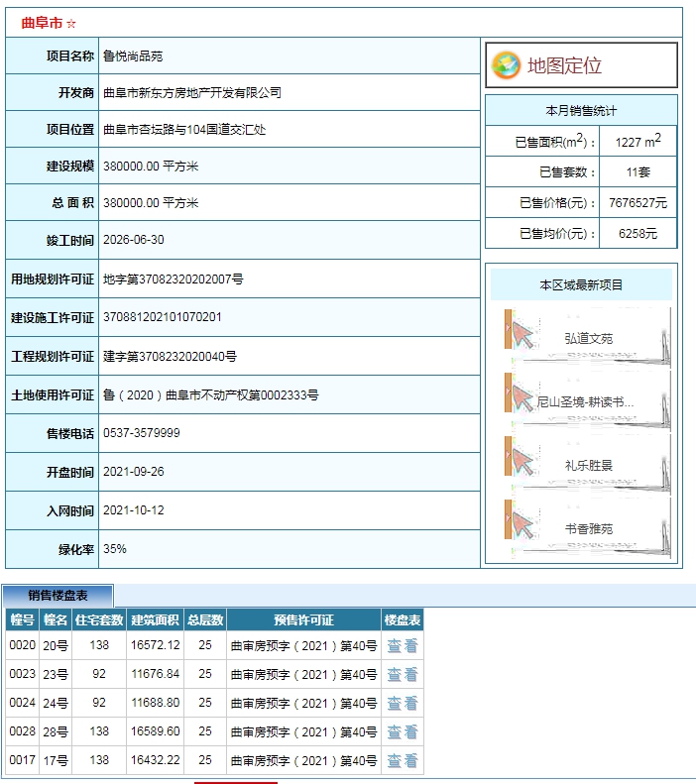
Task: Click sold area value 1227 m2
Action: 638,141
